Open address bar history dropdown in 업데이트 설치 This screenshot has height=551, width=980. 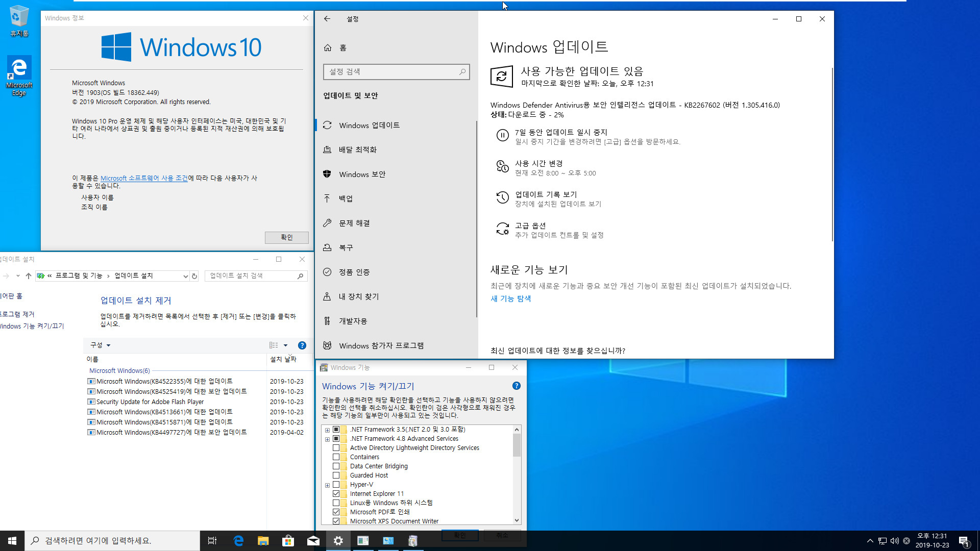pyautogui.click(x=185, y=276)
